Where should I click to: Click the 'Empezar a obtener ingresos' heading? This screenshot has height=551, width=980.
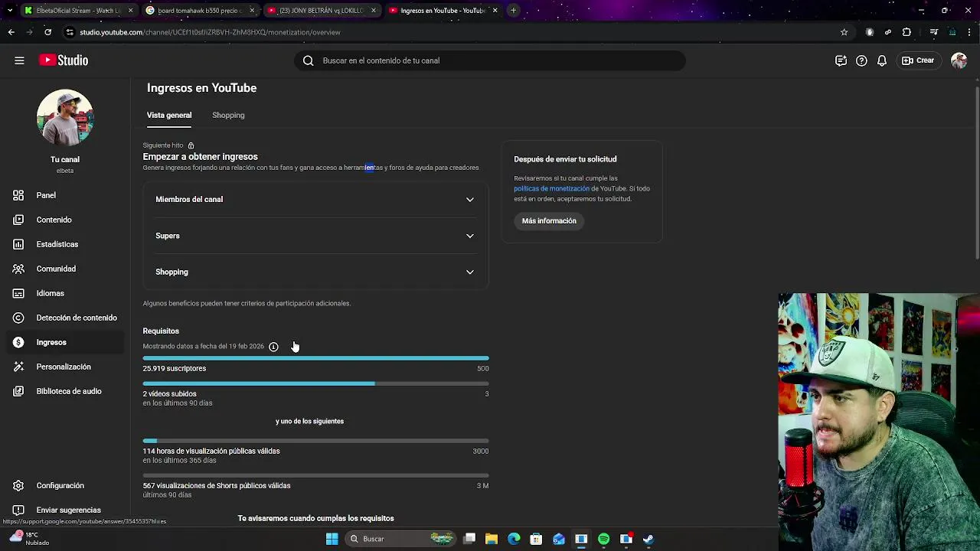[x=200, y=156]
